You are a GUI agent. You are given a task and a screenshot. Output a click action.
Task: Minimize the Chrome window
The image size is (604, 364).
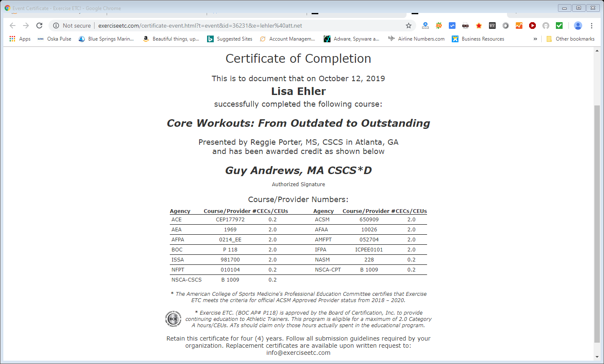click(x=564, y=8)
